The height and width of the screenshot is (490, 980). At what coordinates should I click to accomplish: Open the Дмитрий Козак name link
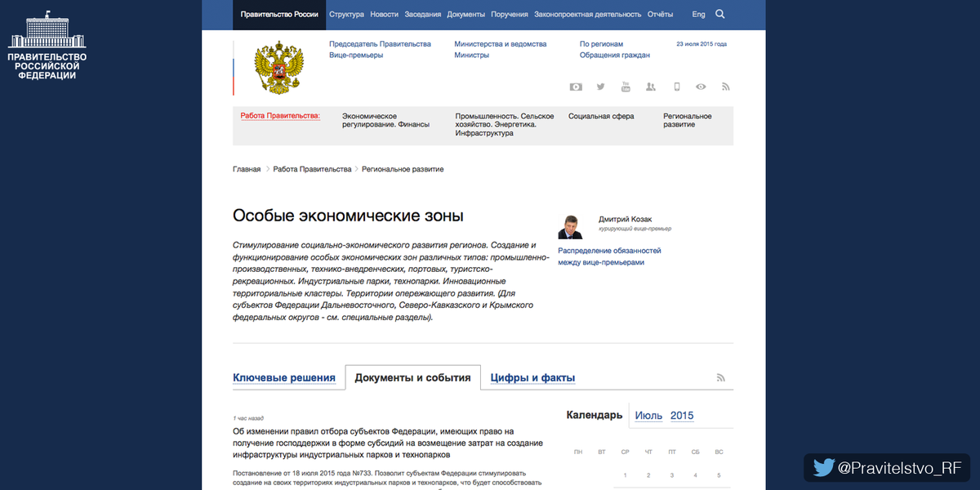[625, 219]
